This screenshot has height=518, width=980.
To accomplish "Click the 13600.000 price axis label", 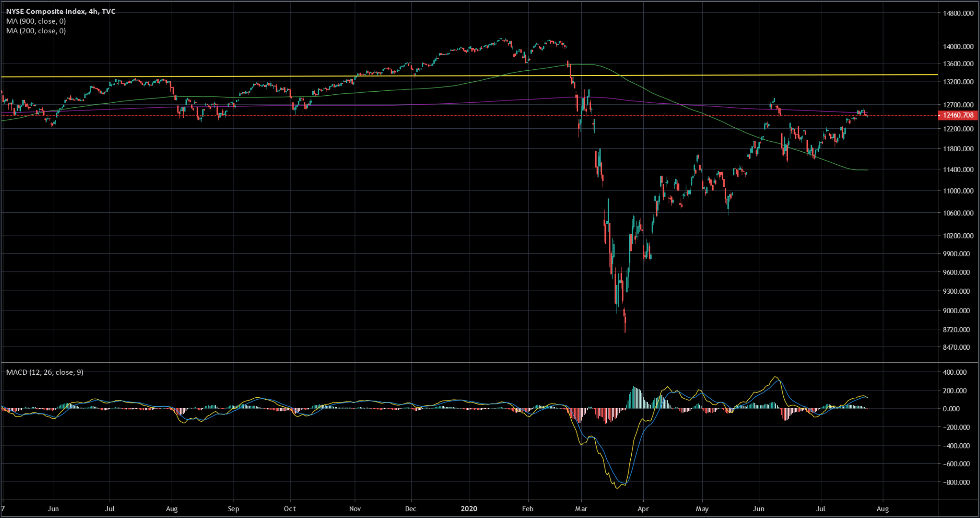I will (958, 64).
